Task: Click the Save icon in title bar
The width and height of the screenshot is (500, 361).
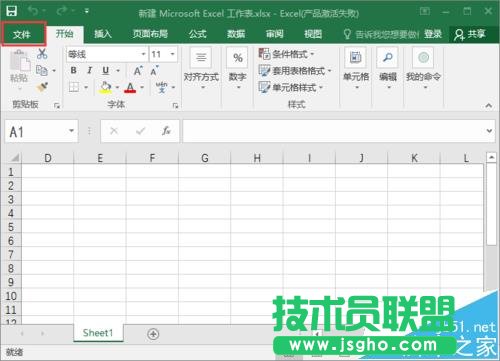Action: click(x=11, y=12)
